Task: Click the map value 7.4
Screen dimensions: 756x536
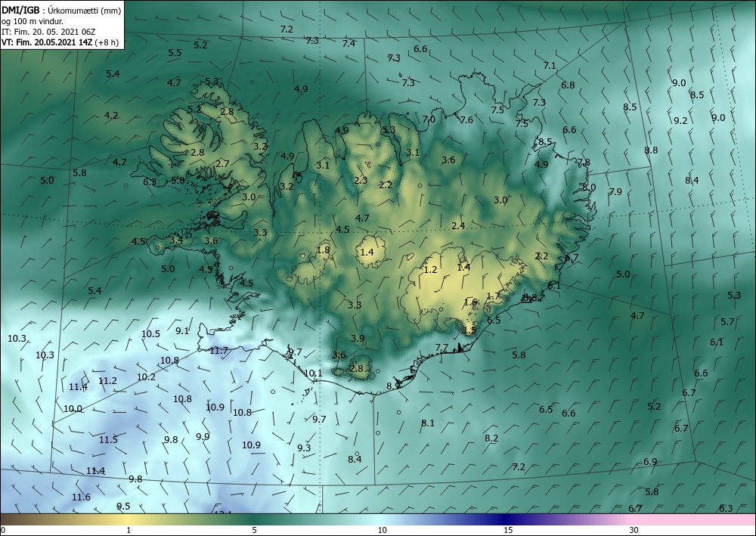Action: tap(349, 43)
